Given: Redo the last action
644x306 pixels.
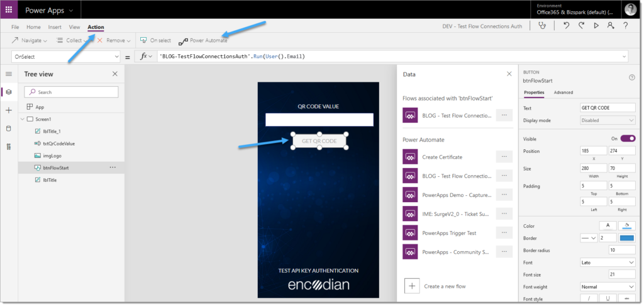Looking at the screenshot, I should pos(581,26).
